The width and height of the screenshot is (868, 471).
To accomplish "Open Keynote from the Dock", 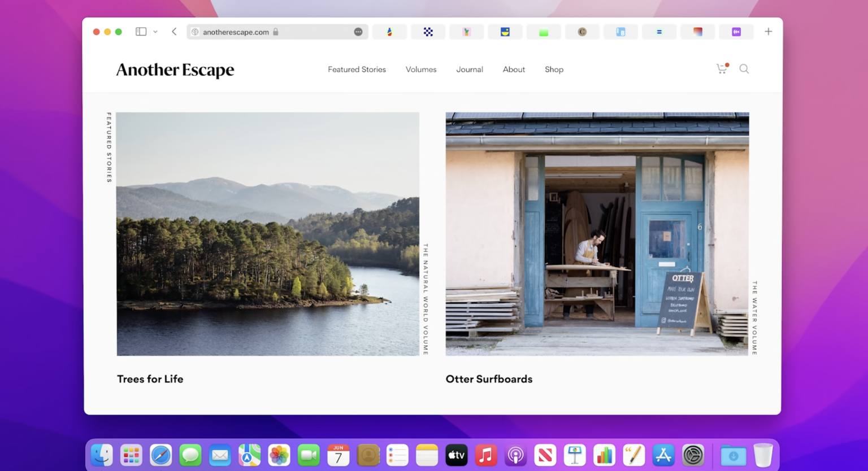I will pyautogui.click(x=575, y=455).
